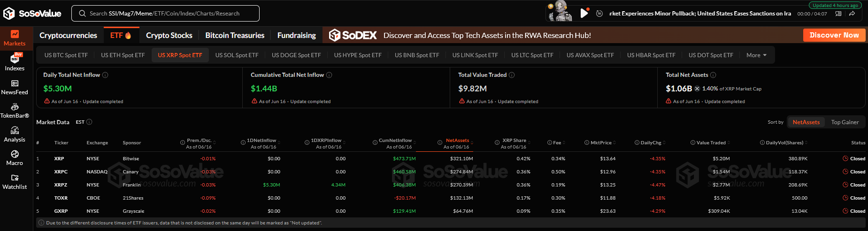
Task: Rewind the audio by 10 seconds
Action: (x=599, y=14)
